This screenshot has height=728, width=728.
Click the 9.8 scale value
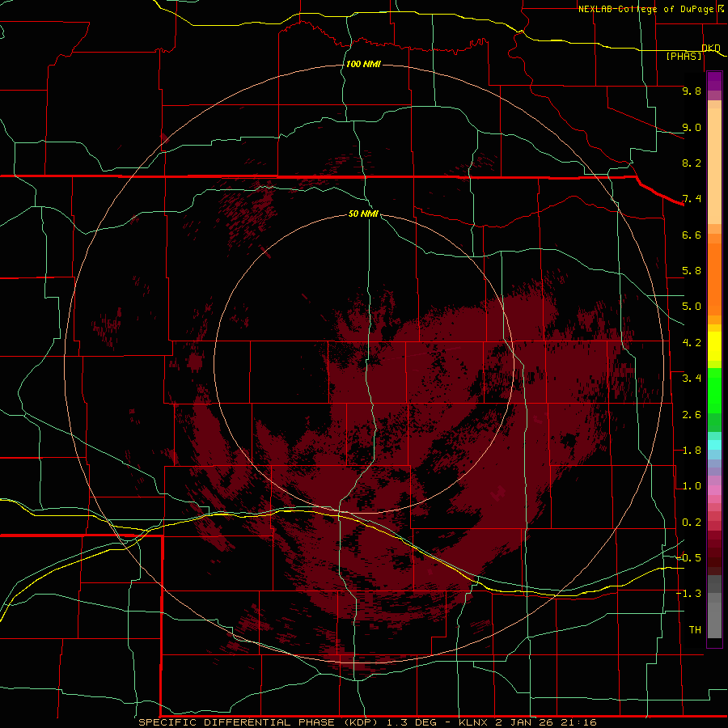(x=692, y=91)
